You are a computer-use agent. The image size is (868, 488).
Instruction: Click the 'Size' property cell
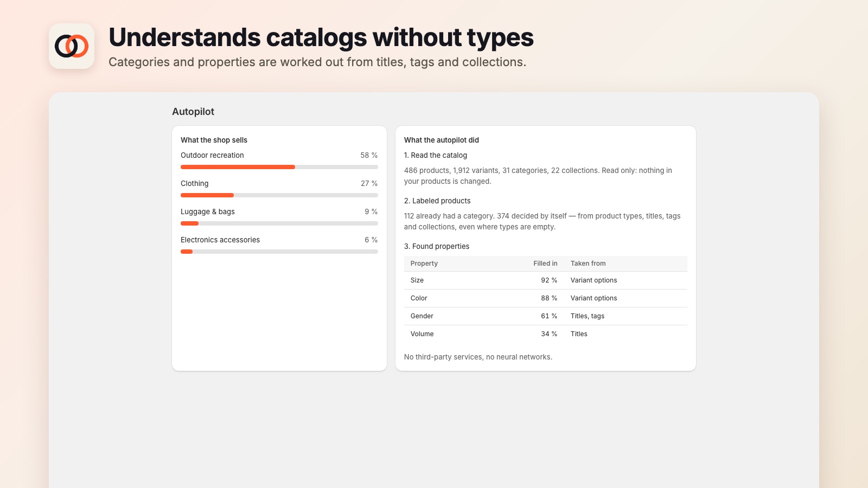[417, 280]
